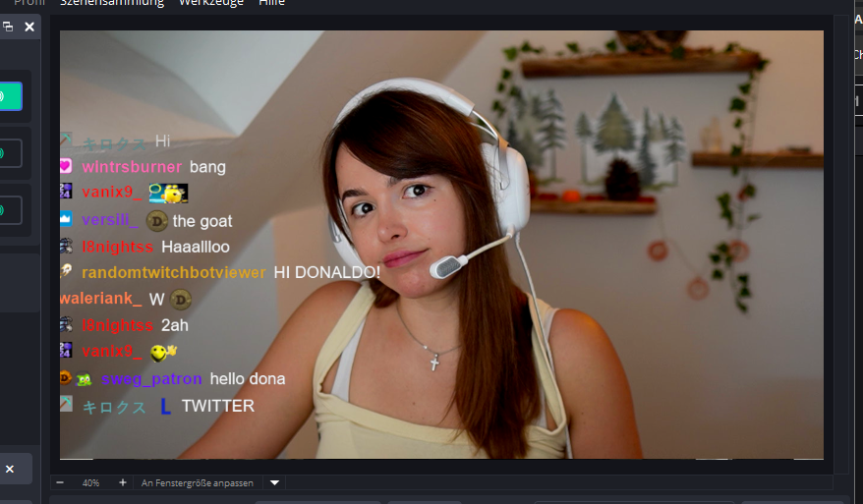Viewport: 863px width, 504px height.
Task: Select An Fenstergröße anpassen scaling option
Action: 197,483
